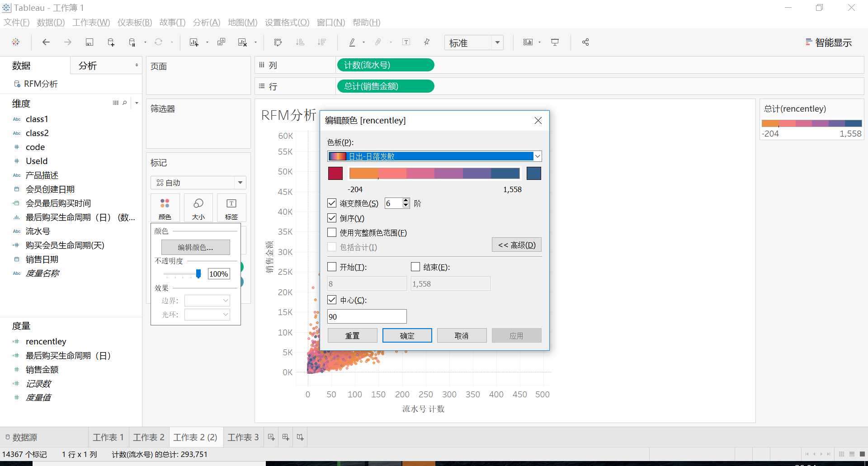This screenshot has height=466, width=868.
Task: Click the new worksheet toolbar icon
Action: point(194,42)
